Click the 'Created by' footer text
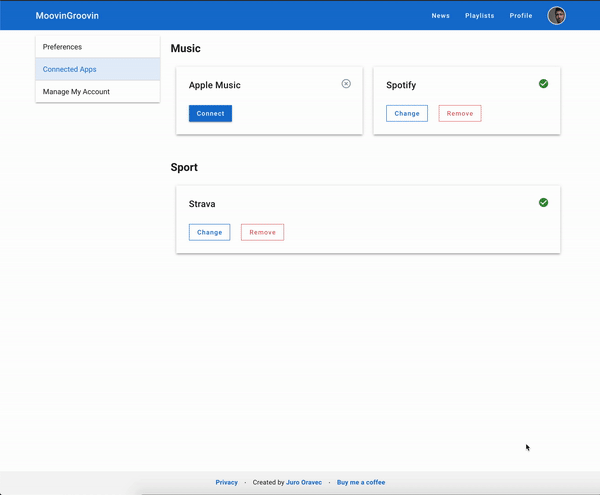This screenshot has width=600, height=495. click(x=268, y=482)
